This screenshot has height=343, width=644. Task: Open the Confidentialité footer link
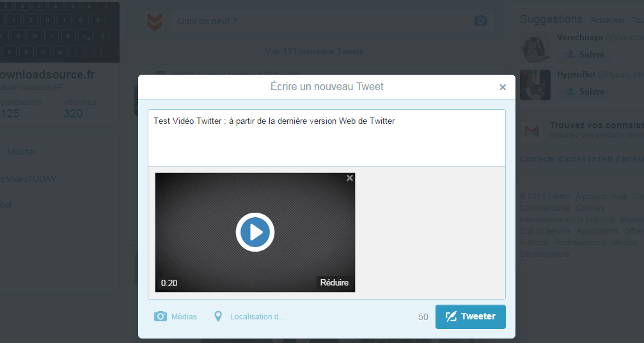click(545, 208)
